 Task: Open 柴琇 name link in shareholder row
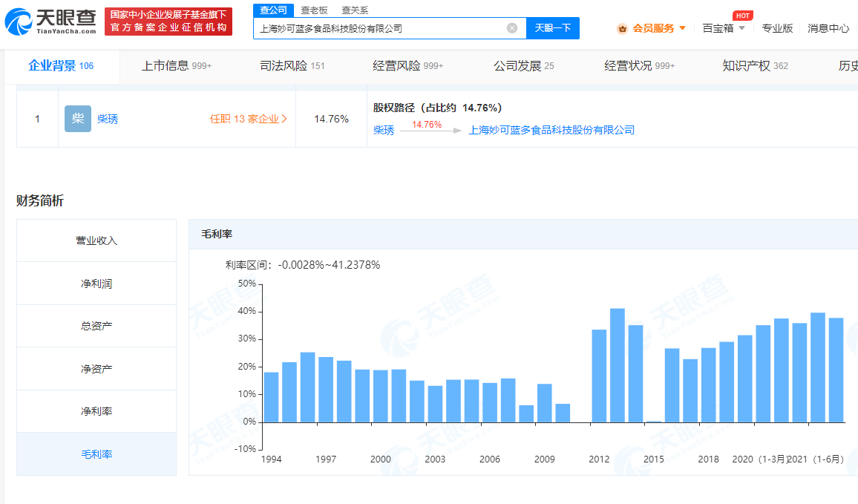108,119
